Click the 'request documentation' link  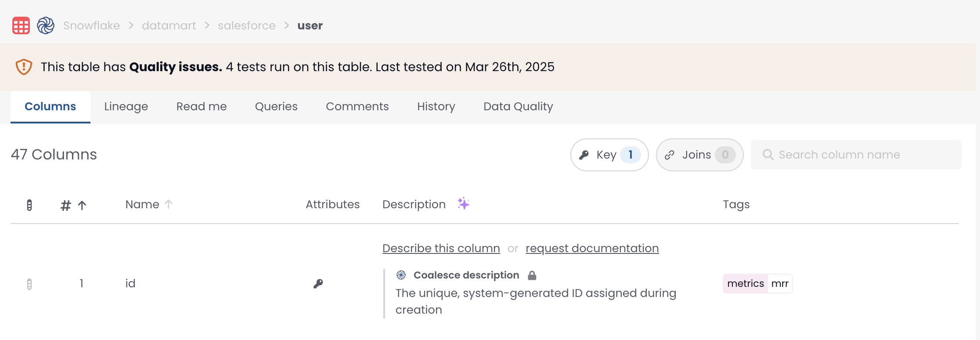tap(592, 248)
